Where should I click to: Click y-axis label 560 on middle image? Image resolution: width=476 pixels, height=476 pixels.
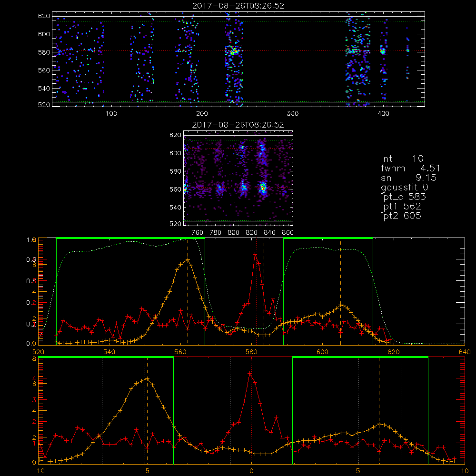click(x=175, y=189)
